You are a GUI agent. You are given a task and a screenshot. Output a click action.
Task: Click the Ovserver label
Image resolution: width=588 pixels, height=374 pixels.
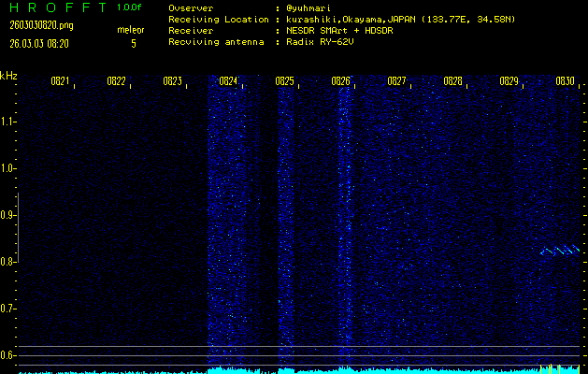pos(191,8)
